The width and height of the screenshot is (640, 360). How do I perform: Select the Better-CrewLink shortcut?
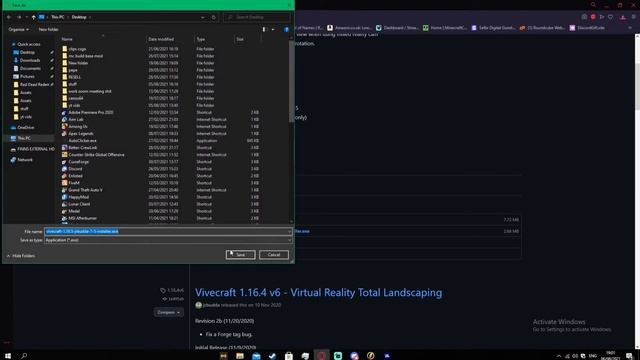[82, 147]
